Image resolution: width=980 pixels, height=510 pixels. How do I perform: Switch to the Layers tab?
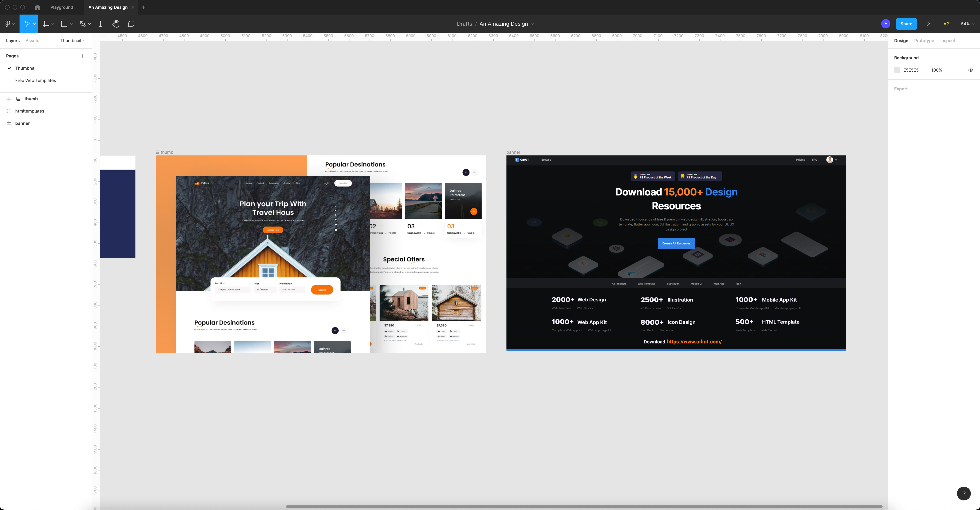click(x=13, y=41)
